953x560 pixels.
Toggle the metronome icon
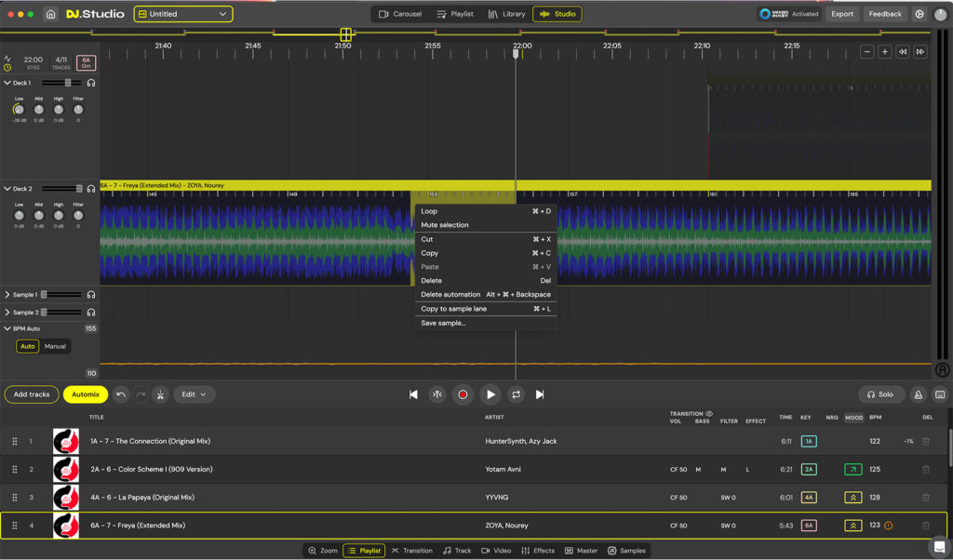click(919, 394)
